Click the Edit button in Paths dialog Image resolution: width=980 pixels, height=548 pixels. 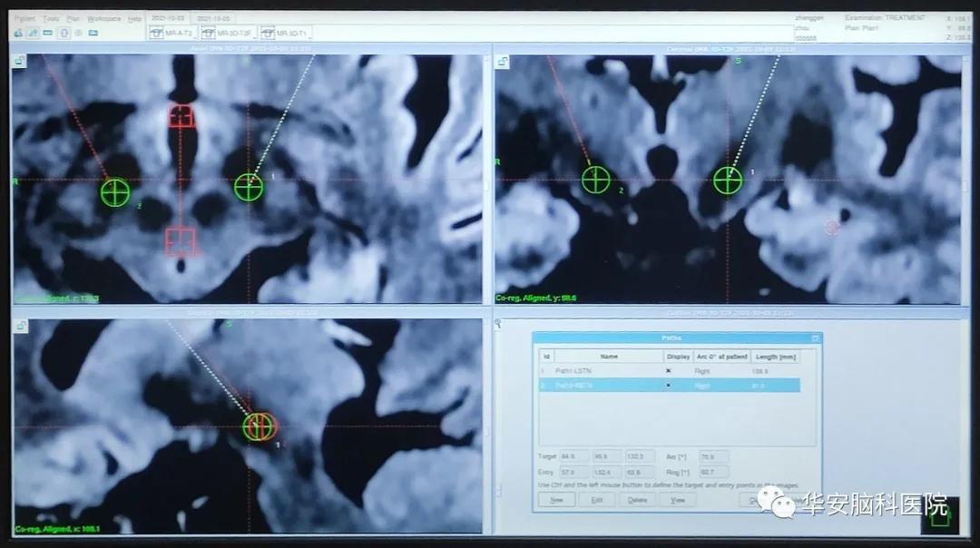click(x=597, y=500)
